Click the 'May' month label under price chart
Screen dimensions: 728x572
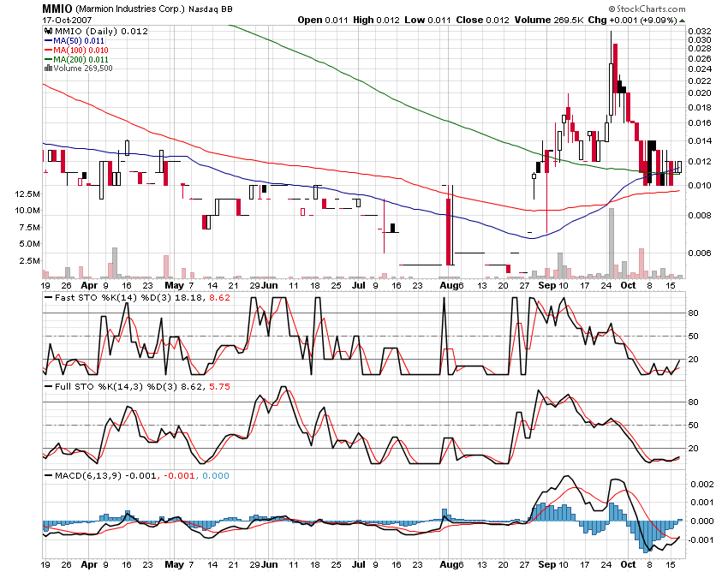tap(175, 285)
